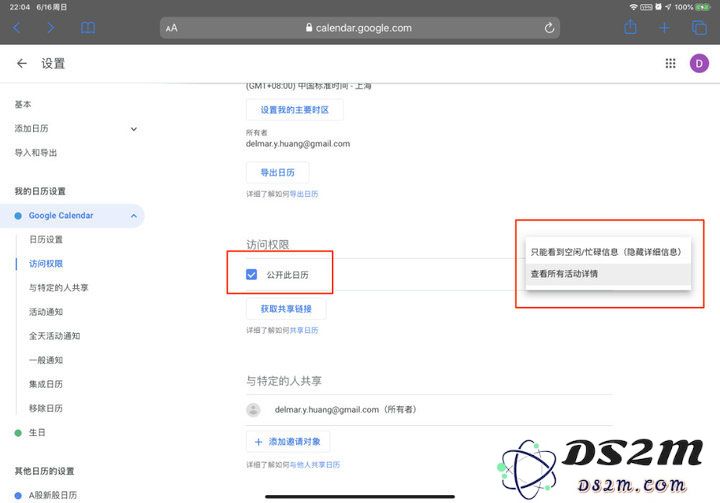The height and width of the screenshot is (503, 720).
Task: Open 导入和导出 in the sidebar
Action: coord(36,153)
